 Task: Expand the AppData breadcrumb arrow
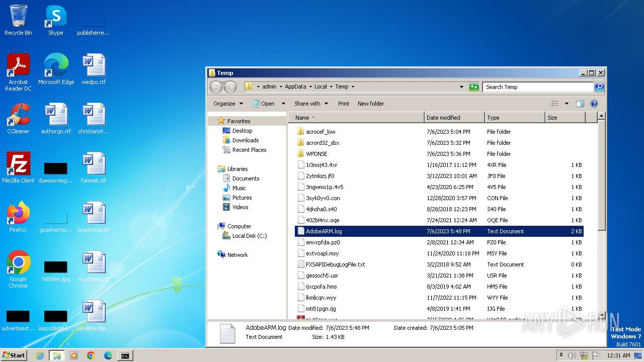(x=310, y=87)
